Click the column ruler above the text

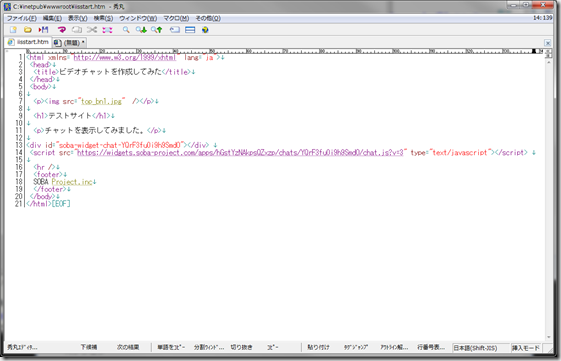tap(284, 51)
